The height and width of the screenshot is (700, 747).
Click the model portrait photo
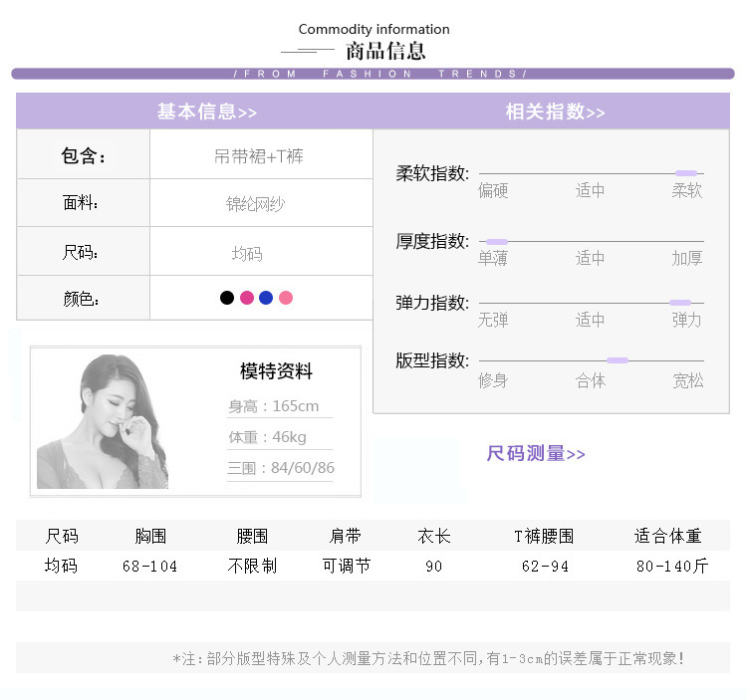pyautogui.click(x=103, y=421)
